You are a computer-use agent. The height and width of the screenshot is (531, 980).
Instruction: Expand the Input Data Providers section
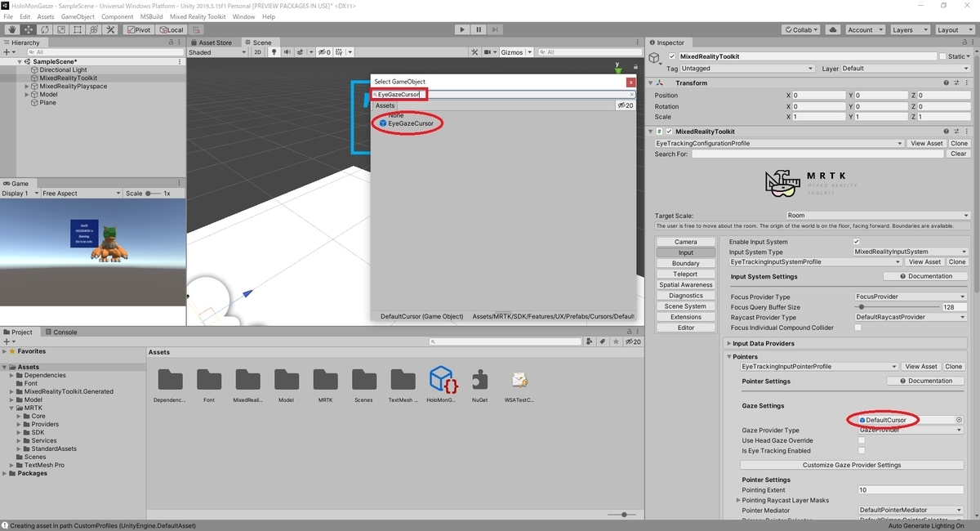tap(728, 344)
